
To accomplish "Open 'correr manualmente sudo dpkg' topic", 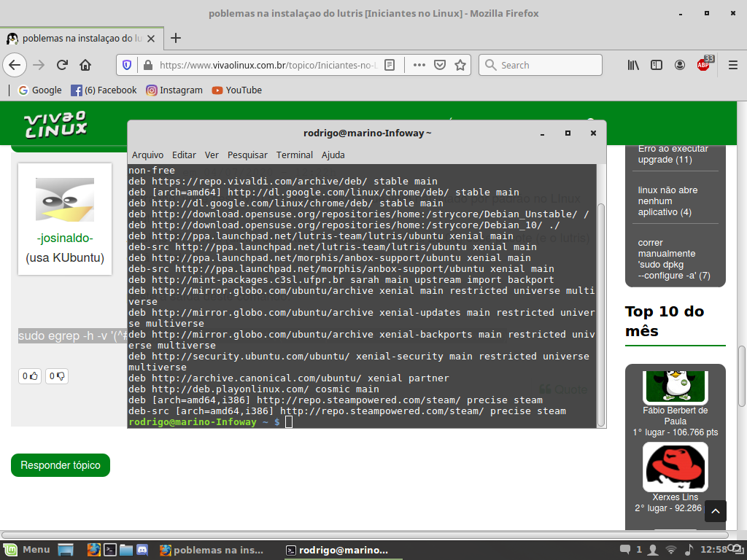I will click(x=673, y=259).
